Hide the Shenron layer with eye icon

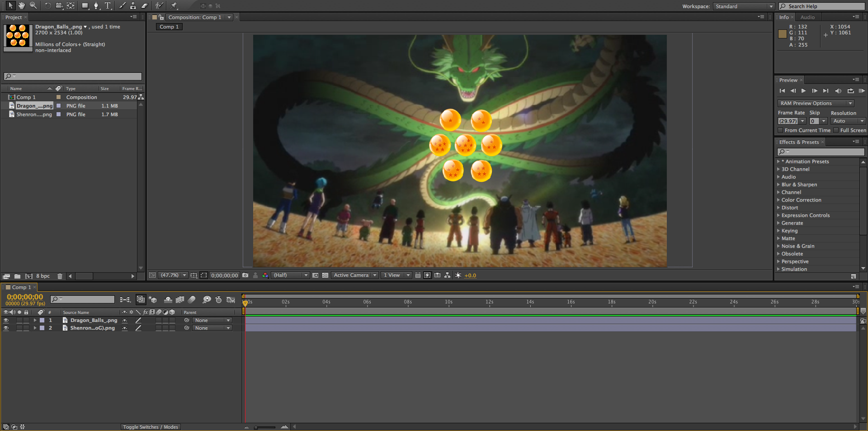pos(6,328)
